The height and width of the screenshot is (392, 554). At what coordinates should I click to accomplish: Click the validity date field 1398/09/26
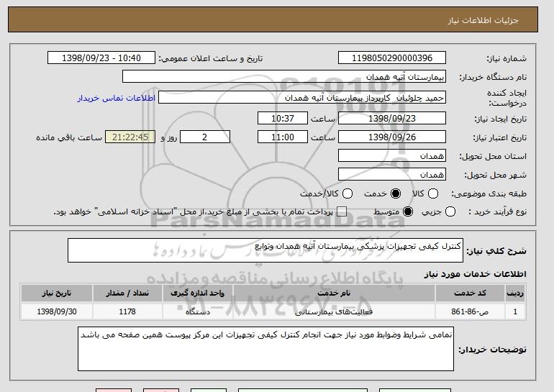click(x=392, y=137)
